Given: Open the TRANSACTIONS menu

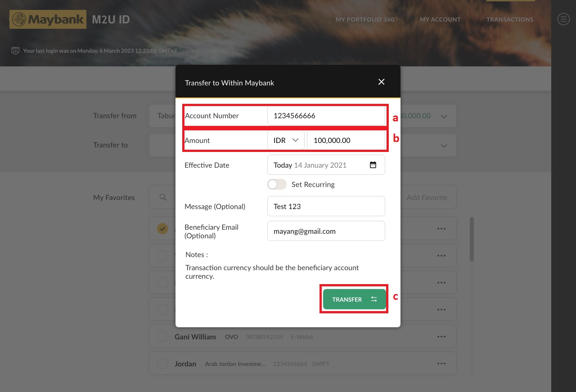Looking at the screenshot, I should tap(510, 19).
